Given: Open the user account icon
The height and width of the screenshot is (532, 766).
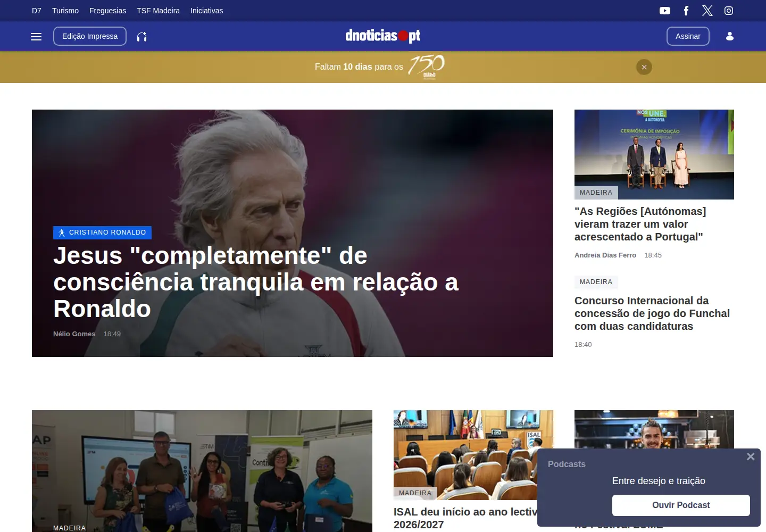Looking at the screenshot, I should (x=730, y=36).
